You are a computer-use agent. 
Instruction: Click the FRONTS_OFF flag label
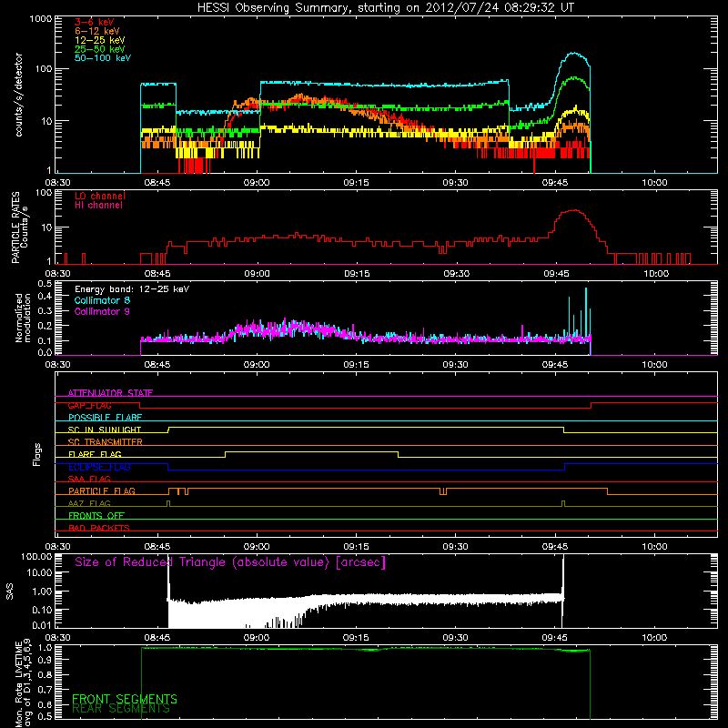96,516
